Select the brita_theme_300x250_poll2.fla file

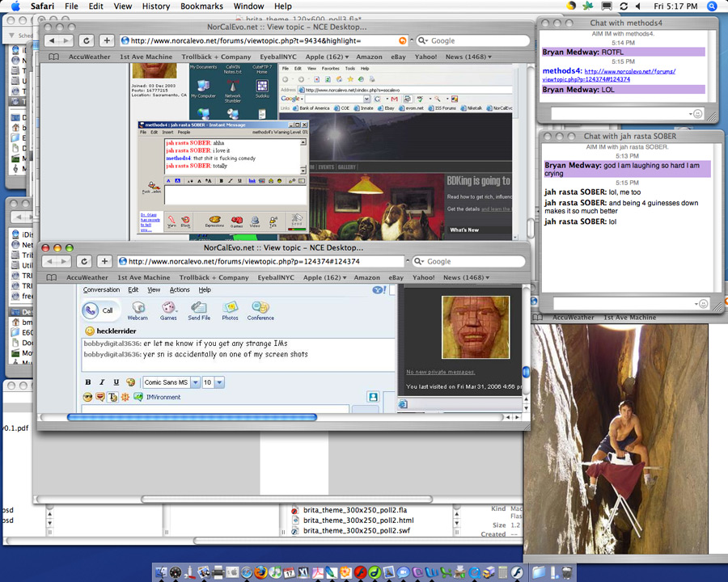(x=355, y=510)
